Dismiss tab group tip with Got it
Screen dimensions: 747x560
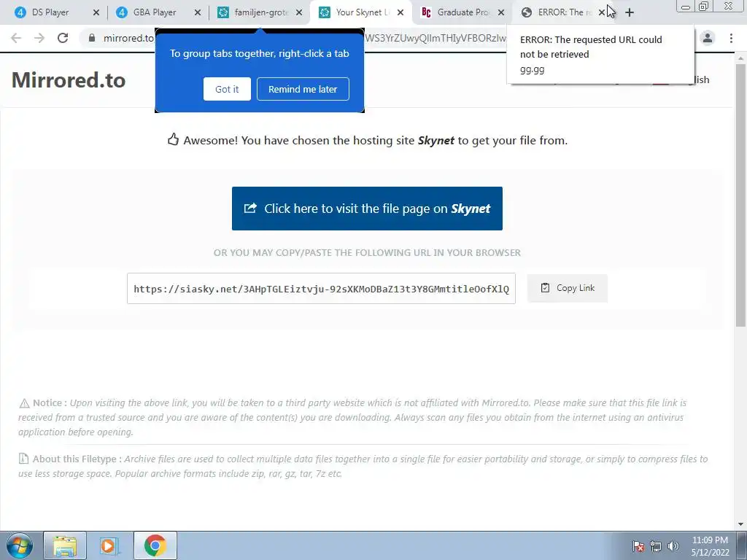227,89
